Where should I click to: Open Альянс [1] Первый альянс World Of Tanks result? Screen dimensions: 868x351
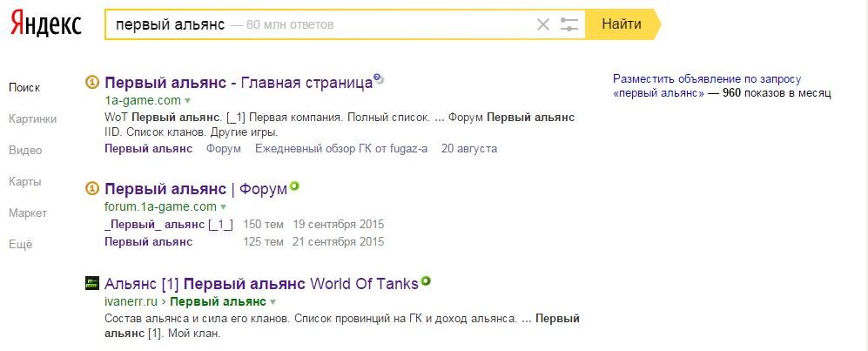pos(261,284)
